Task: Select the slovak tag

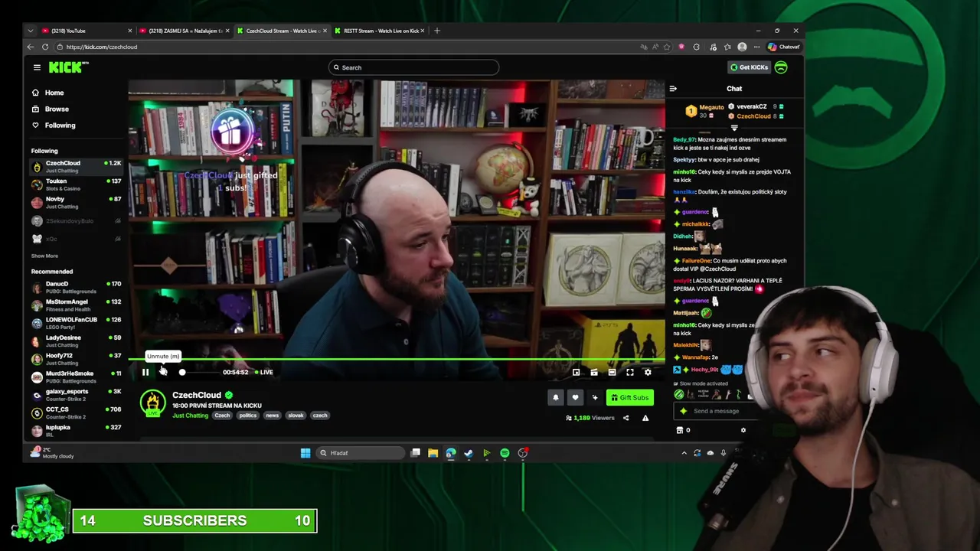Action: tap(296, 416)
